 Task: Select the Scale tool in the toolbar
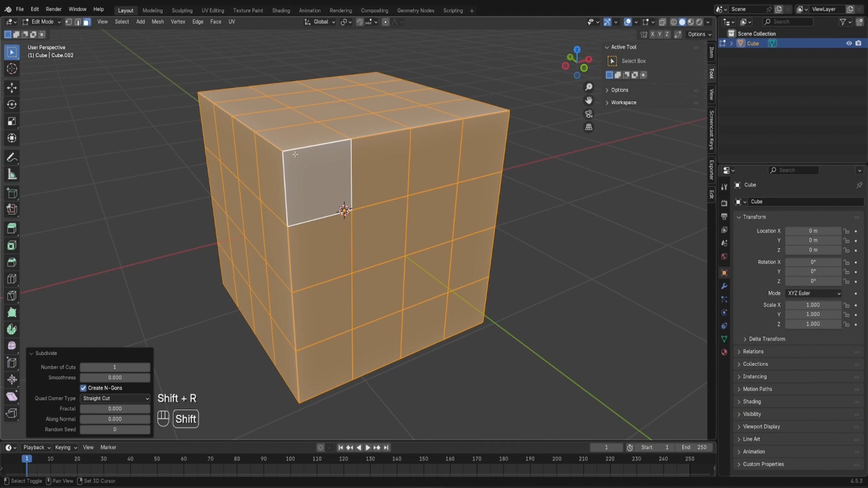click(x=12, y=121)
